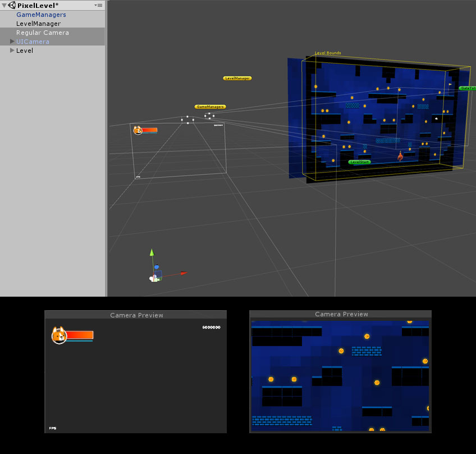Pick the green LevelStart marker in scene
Viewport: 476px width, 454px height.
pos(359,162)
